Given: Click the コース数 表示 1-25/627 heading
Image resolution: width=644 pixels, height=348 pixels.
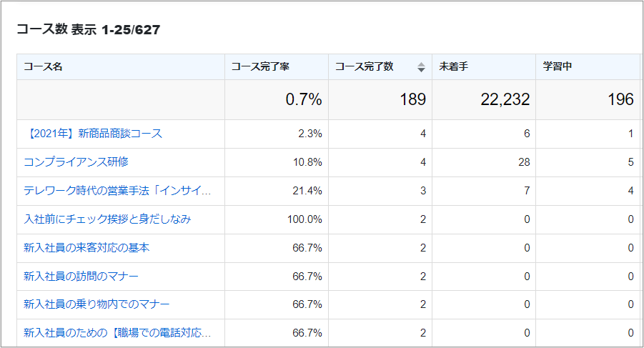Looking at the screenshot, I should click(89, 29).
